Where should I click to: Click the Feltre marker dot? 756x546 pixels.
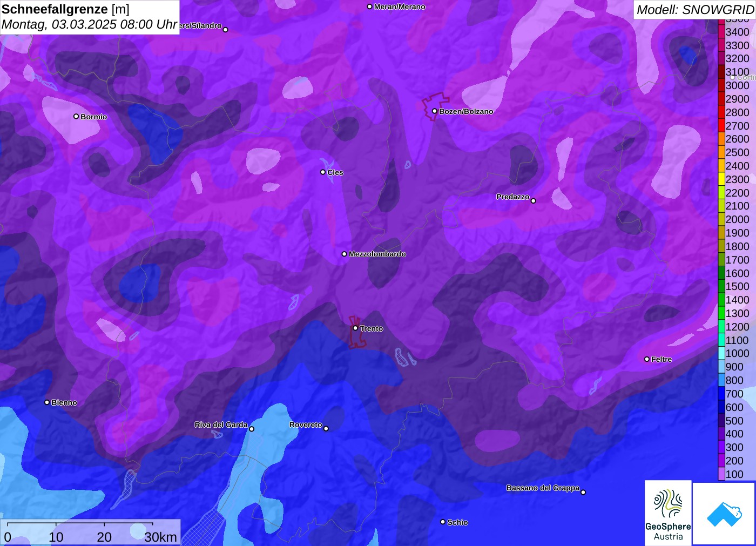647,359
